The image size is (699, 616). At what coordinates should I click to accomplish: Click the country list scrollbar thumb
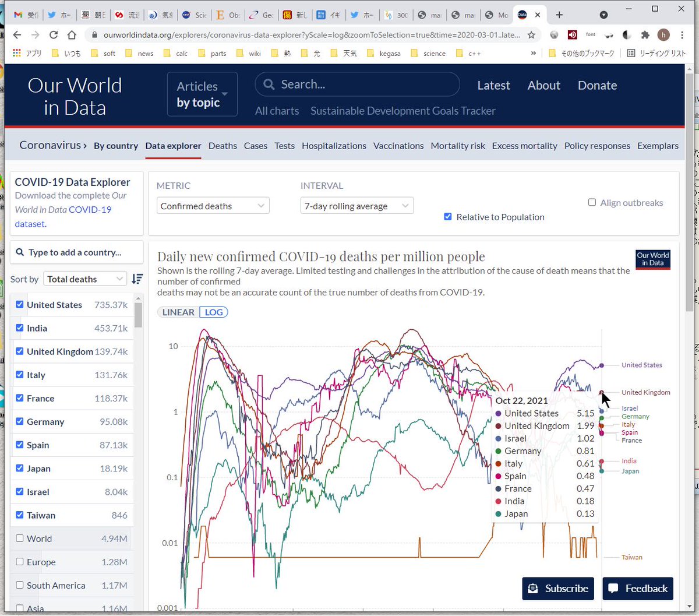pos(139,315)
